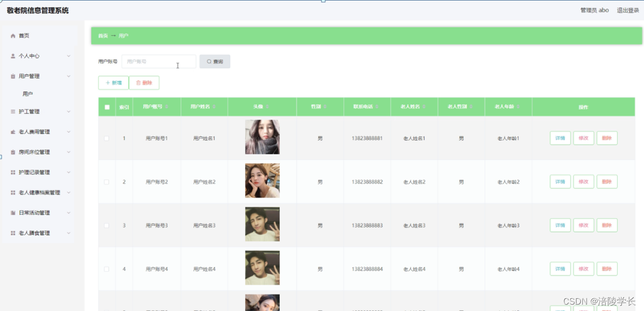Click the sort arrows beside 用户账号 header
Image resolution: width=644 pixels, height=311 pixels.
[167, 107]
